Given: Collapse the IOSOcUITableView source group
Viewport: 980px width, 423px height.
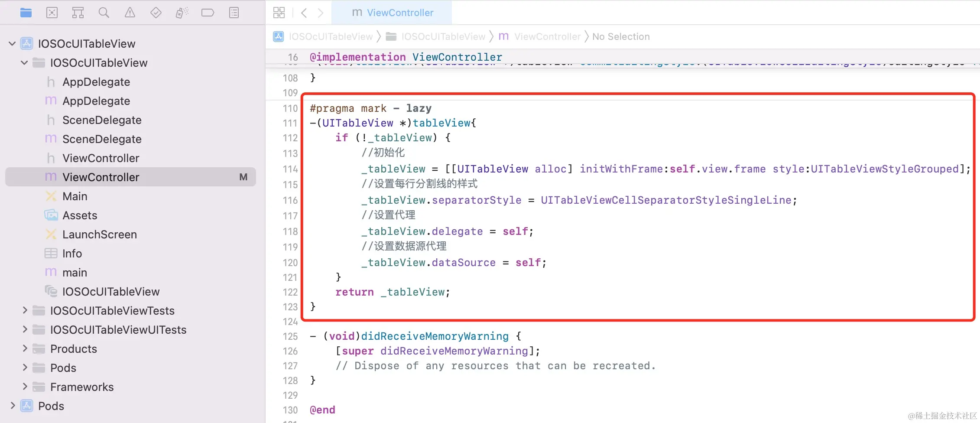Looking at the screenshot, I should pyautogui.click(x=24, y=62).
